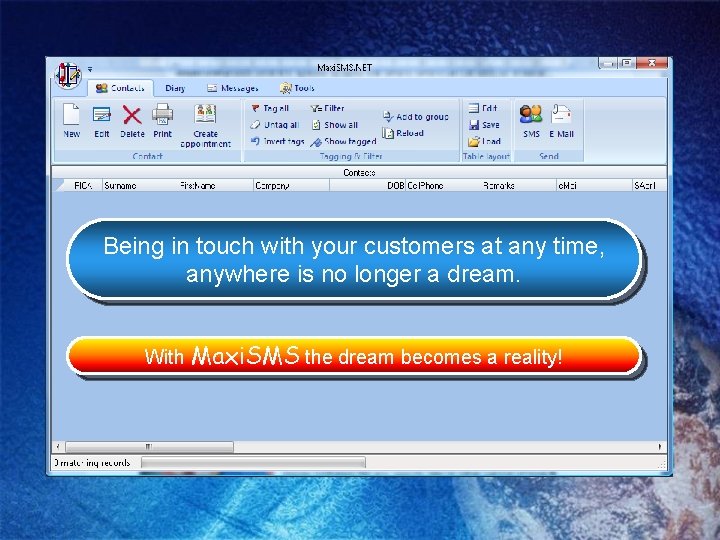Click the eMail column header

tap(594, 186)
